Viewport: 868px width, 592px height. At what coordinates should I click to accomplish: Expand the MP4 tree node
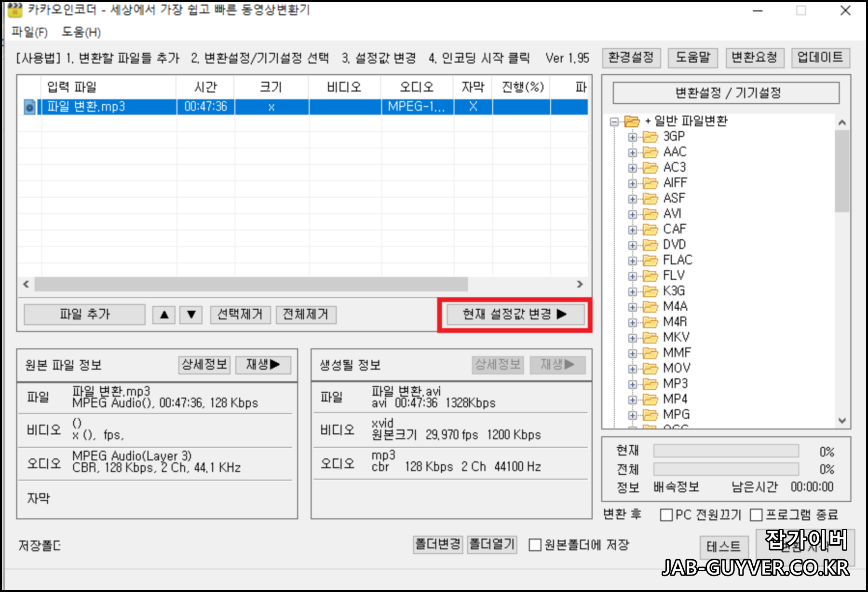coord(632,399)
